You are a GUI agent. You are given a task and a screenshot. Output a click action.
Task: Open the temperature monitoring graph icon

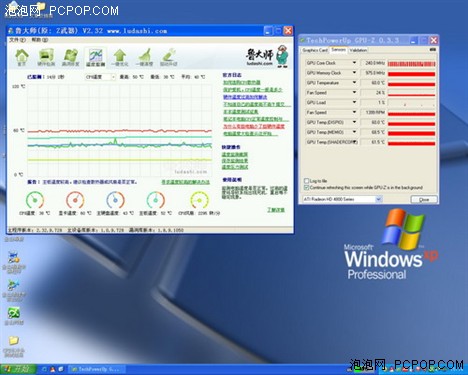click(x=95, y=57)
